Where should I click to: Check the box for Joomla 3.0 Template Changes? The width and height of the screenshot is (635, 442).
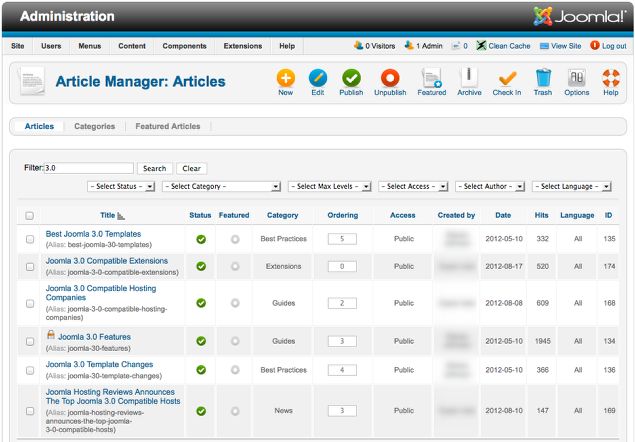(x=30, y=370)
